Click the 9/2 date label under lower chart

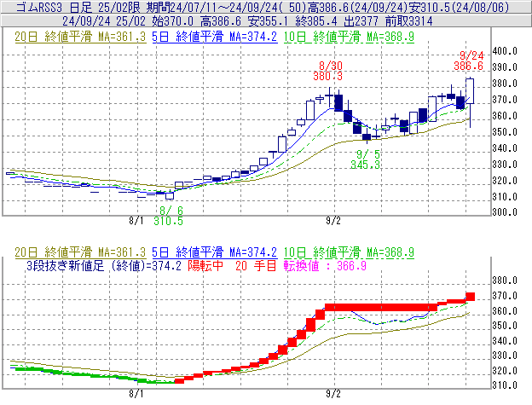tap(333, 394)
